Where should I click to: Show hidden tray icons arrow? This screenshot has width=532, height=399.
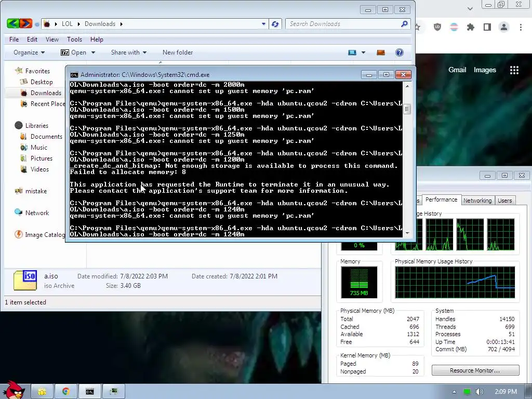(454, 392)
